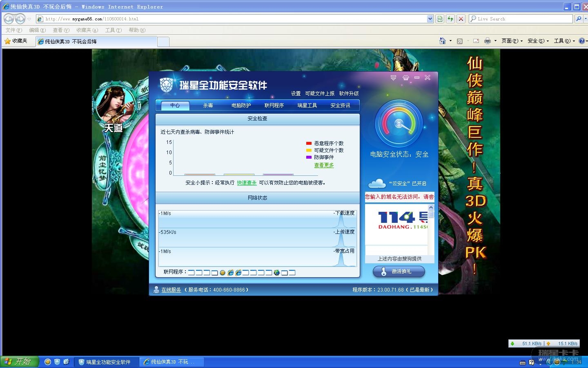
Task: Open the 工具 (Tools) toolbar dropdown
Action: click(x=564, y=41)
